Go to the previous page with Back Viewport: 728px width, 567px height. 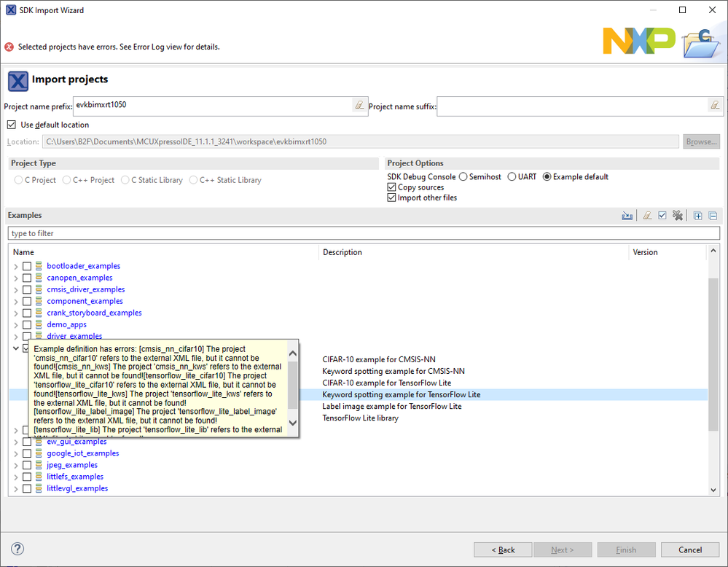pyautogui.click(x=503, y=550)
